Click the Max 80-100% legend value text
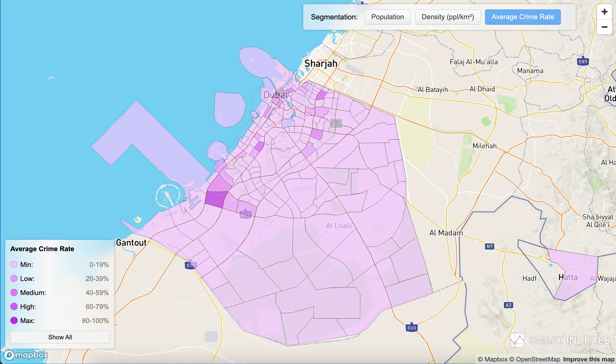This screenshot has height=364, width=616. click(95, 321)
